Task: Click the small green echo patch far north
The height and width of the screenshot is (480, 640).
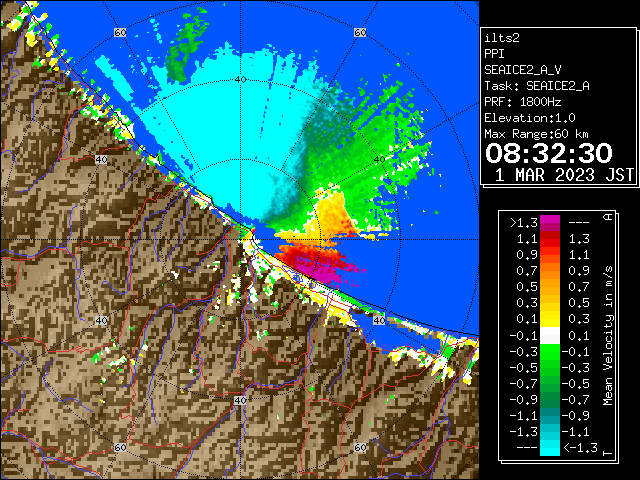Action: click(186, 47)
